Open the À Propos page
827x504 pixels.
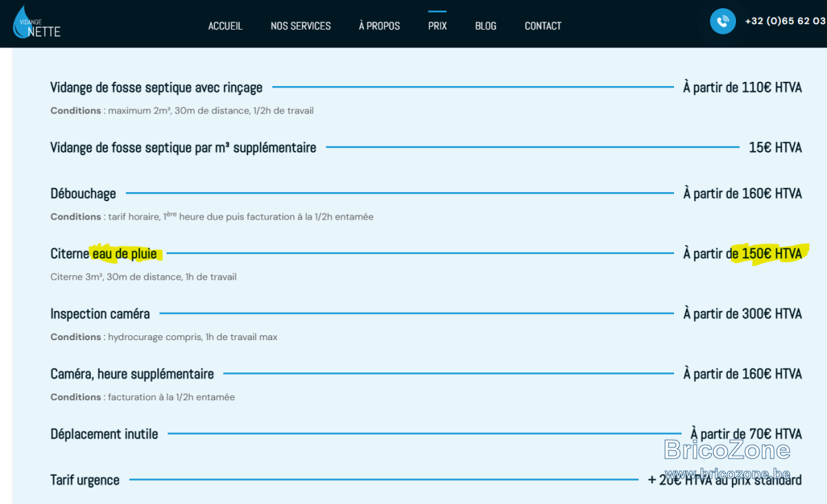pos(379,26)
